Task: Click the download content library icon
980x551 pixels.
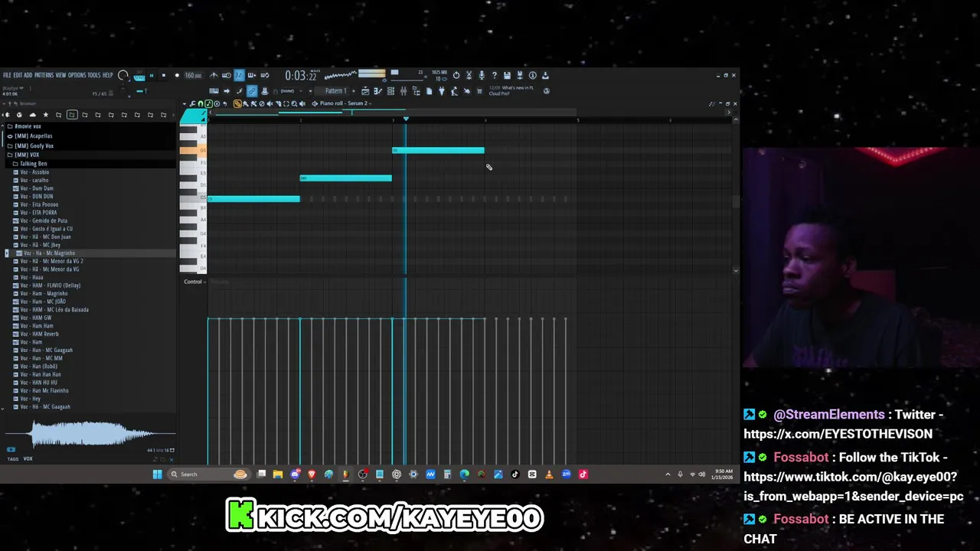Action: [545, 75]
